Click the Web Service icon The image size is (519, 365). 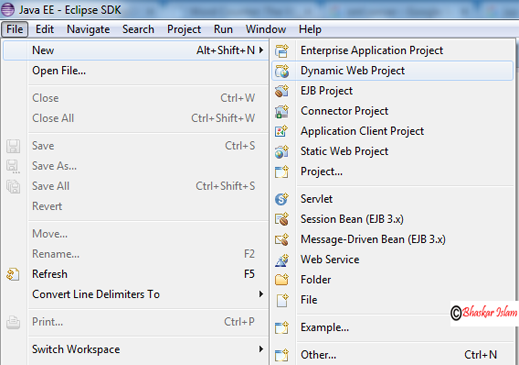[282, 260]
